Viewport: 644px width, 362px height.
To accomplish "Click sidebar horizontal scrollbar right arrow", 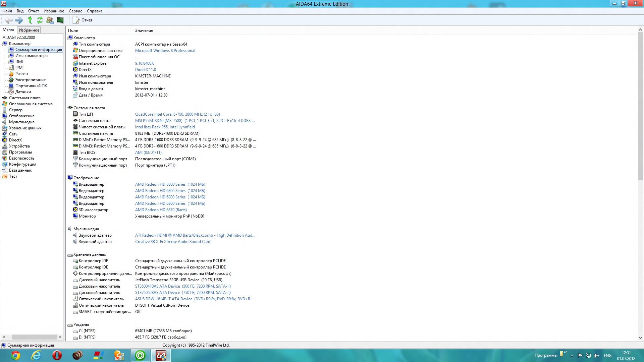I will tap(60, 337).
